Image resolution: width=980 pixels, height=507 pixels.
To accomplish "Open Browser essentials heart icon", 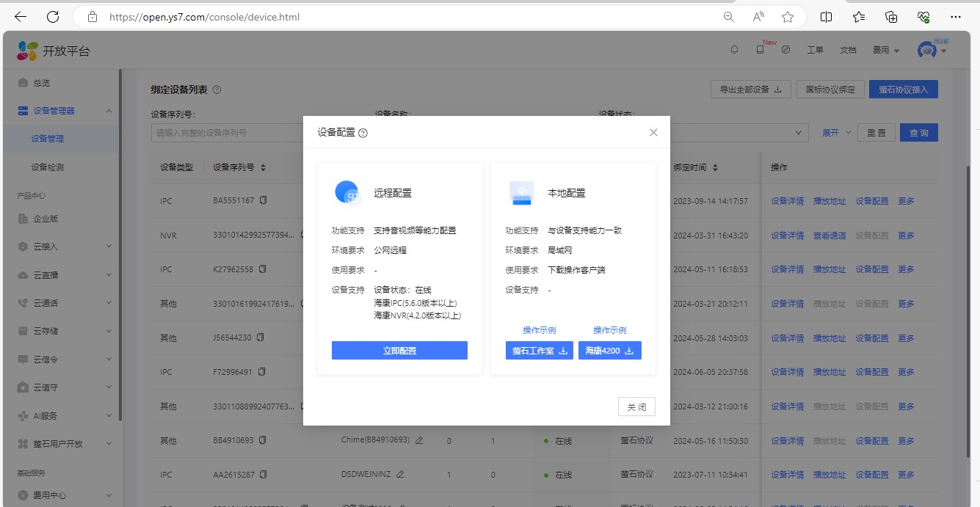I will point(923,16).
